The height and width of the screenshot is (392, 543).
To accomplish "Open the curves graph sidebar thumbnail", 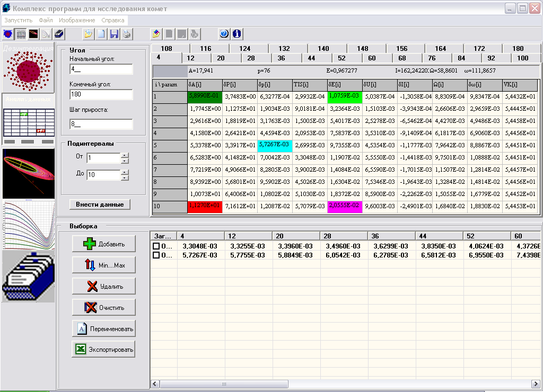I will (29, 225).
